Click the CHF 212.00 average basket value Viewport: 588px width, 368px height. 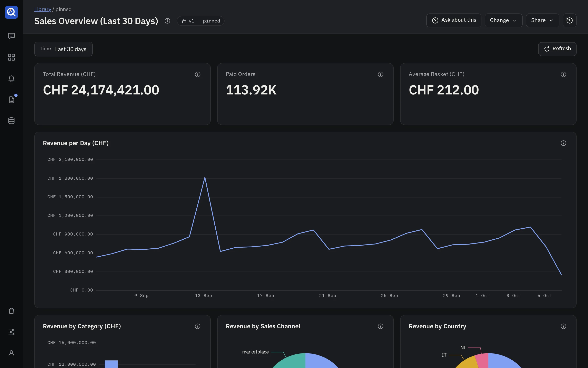pyautogui.click(x=444, y=90)
